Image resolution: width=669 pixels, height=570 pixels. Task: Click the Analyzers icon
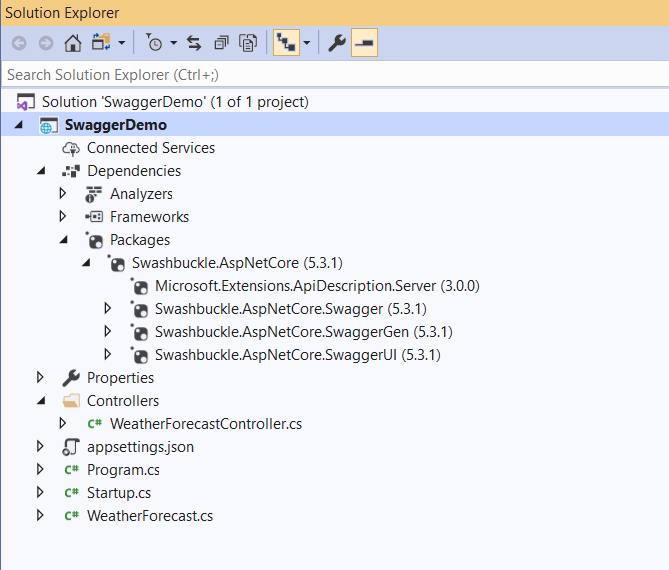(93, 194)
